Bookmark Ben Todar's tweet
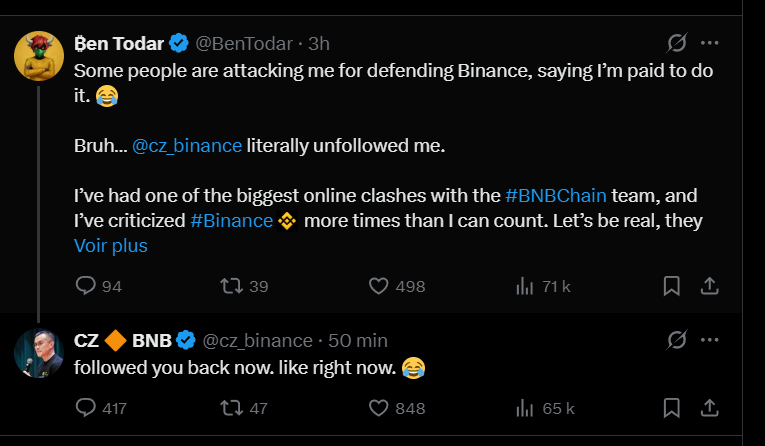This screenshot has height=446, width=765. pyautogui.click(x=672, y=286)
